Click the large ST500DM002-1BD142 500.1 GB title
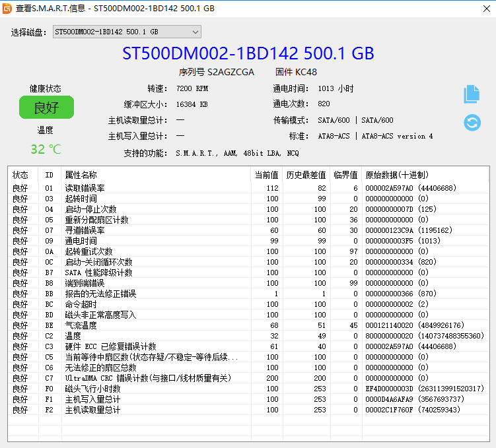The width and height of the screenshot is (496, 448). 248,53
